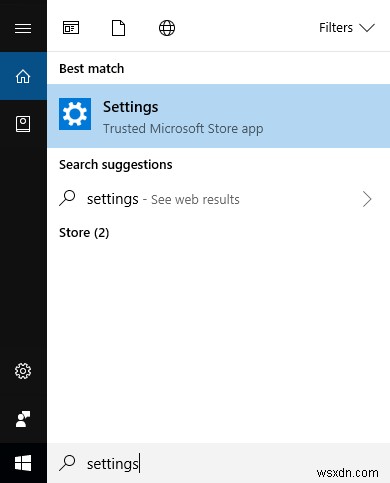Filter results by Documents icon
Image resolution: width=390 pixels, height=483 pixels.
[x=118, y=28]
